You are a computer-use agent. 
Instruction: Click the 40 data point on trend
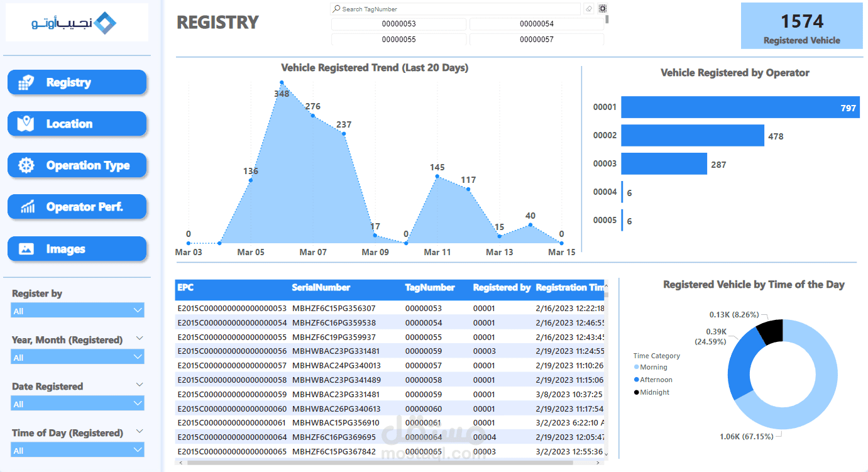point(530,224)
